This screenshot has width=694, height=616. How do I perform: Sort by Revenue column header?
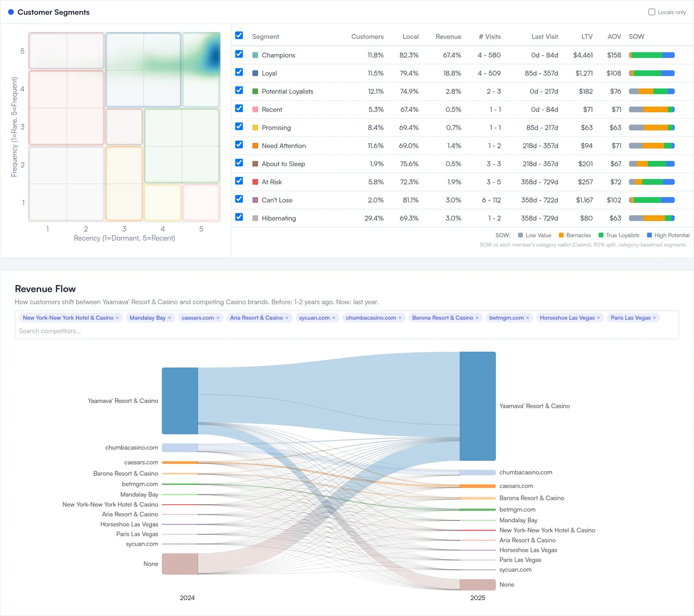click(x=448, y=37)
